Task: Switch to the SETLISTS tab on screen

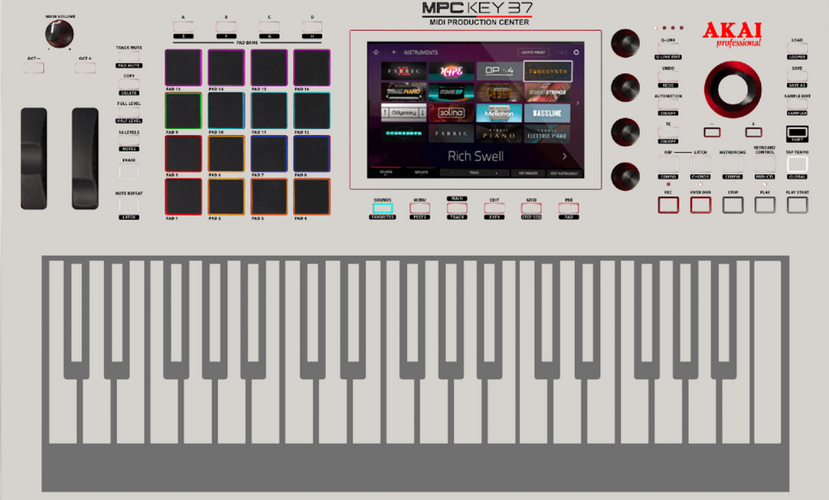Action: (421, 172)
